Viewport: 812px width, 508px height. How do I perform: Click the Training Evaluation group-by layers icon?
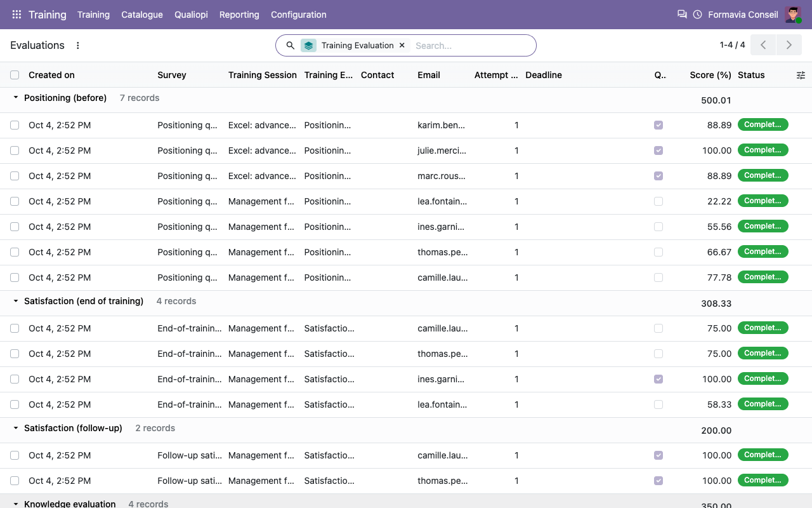click(x=308, y=46)
